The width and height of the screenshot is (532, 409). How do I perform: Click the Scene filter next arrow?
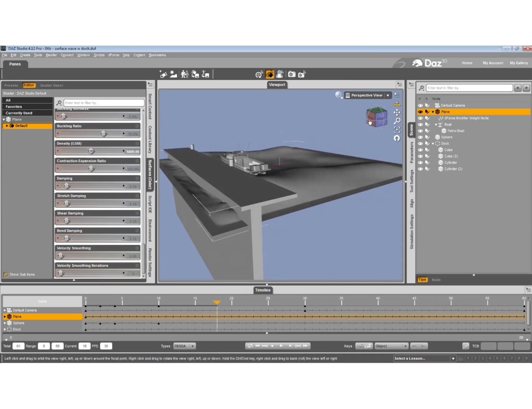click(x=526, y=88)
